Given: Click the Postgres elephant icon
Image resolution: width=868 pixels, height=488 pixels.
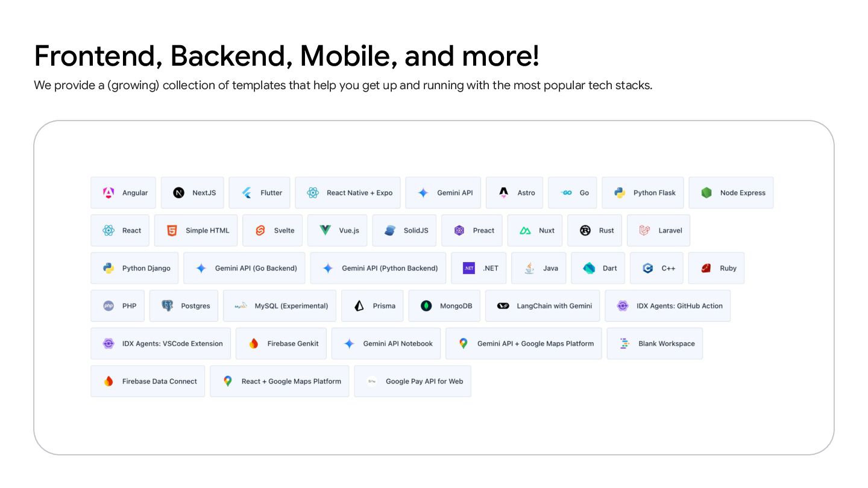Looking at the screenshot, I should pyautogui.click(x=168, y=305).
